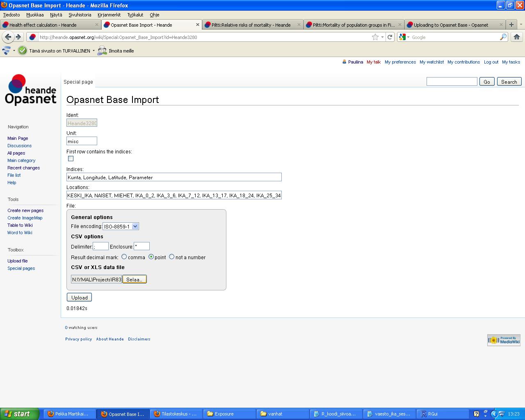525x420 pixels.
Task: Open the Kirjanmerkit menu
Action: 109,15
